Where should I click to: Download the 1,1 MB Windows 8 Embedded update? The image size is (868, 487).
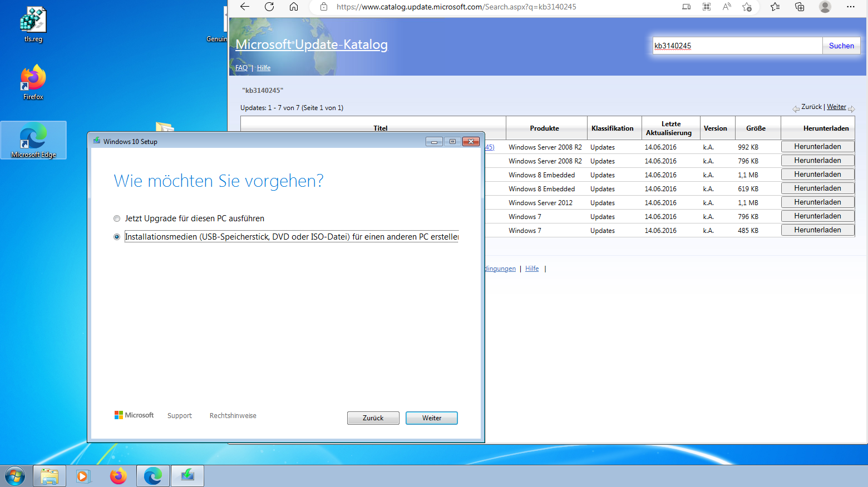tap(817, 175)
